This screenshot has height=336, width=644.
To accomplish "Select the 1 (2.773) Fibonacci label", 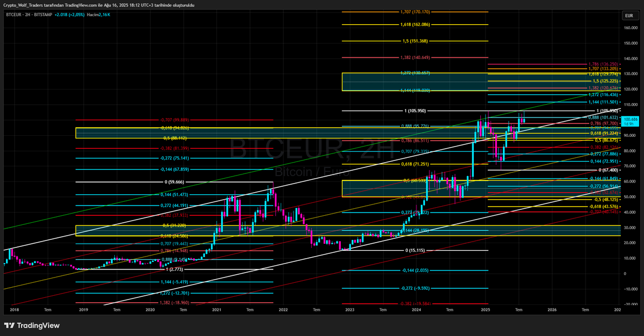I will 174,269.
